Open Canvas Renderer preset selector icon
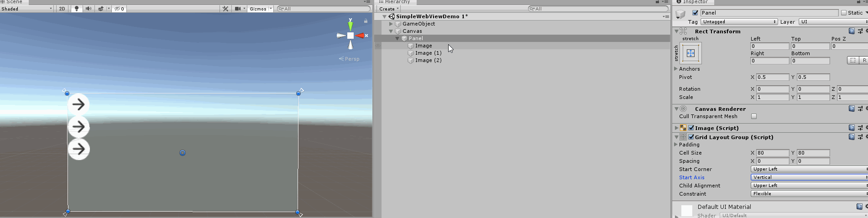This screenshot has width=868, height=218. tap(860, 109)
